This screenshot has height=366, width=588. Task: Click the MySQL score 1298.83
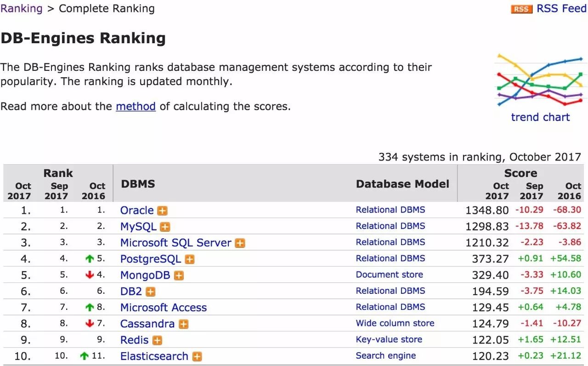[x=487, y=227]
